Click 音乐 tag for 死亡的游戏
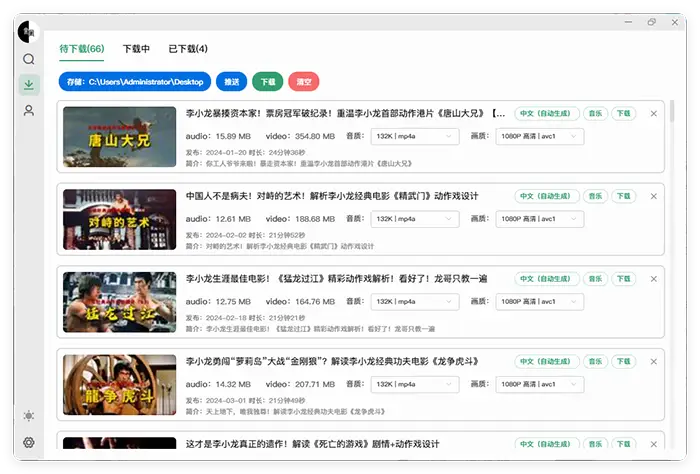Screen dimensions: 700x474 click(x=595, y=444)
